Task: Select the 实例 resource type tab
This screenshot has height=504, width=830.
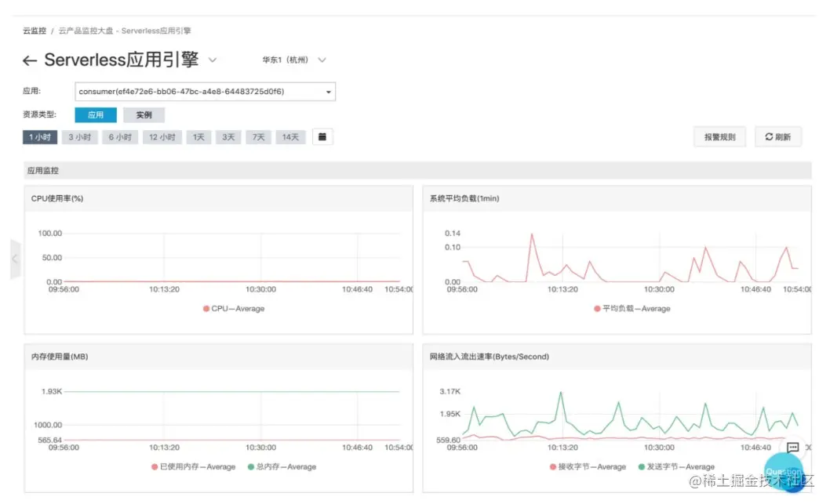Action: (144, 114)
